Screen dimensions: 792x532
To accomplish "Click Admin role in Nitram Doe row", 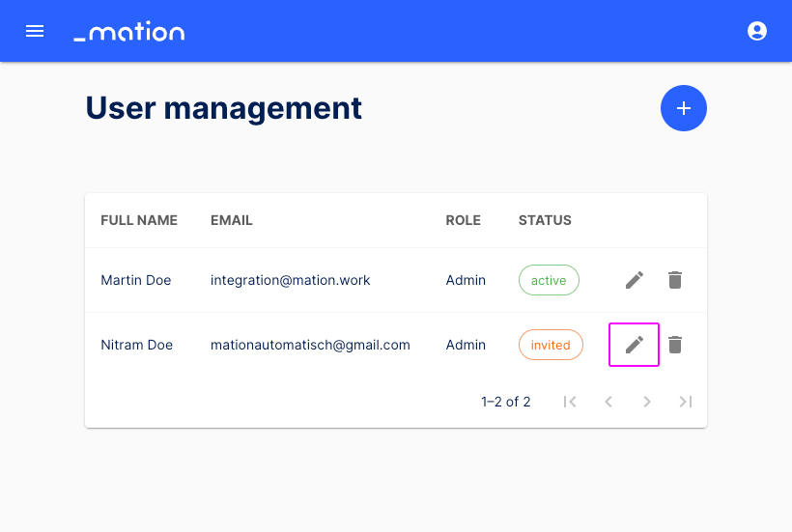I will point(466,345).
